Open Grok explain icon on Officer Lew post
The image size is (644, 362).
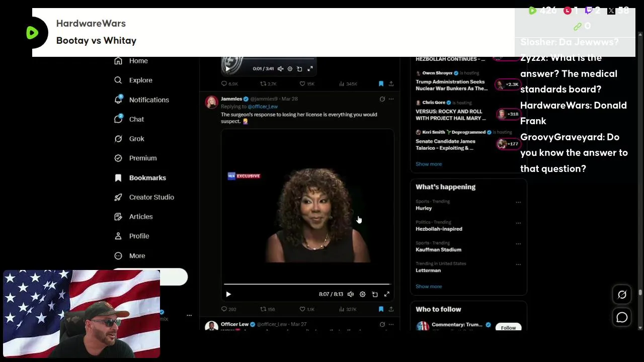pos(382,324)
